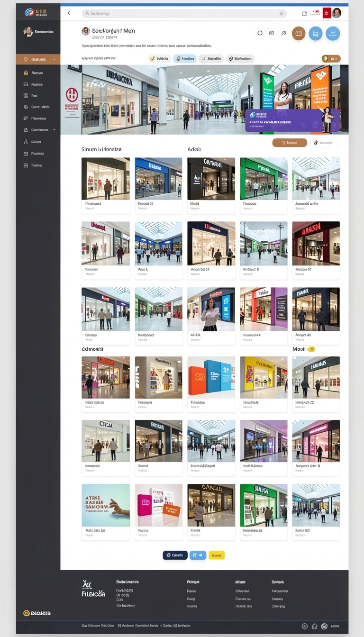Open the sidebar item with the person icon
Image resolution: width=364 pixels, height=637 pixels.
pyautogui.click(x=38, y=142)
